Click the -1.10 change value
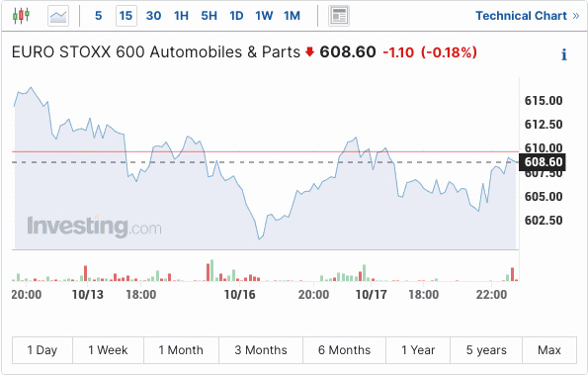Screen dimensions: 588x375 tap(398, 52)
